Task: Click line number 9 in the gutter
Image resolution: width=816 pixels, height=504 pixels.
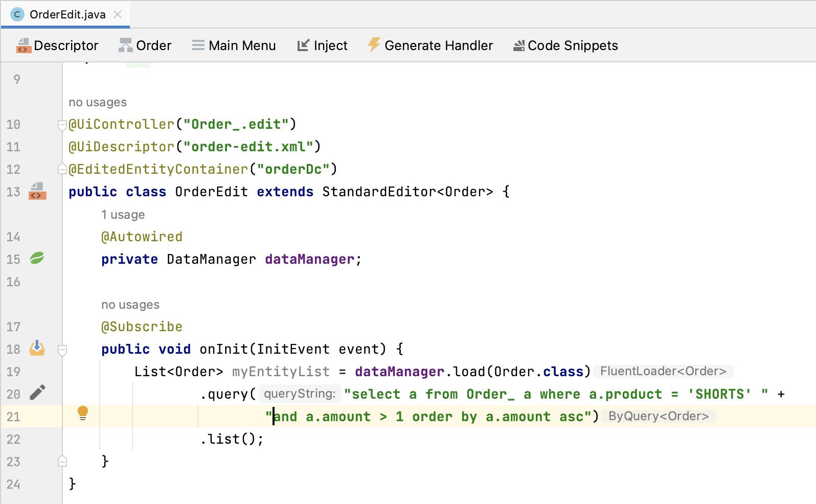Action: click(x=17, y=79)
